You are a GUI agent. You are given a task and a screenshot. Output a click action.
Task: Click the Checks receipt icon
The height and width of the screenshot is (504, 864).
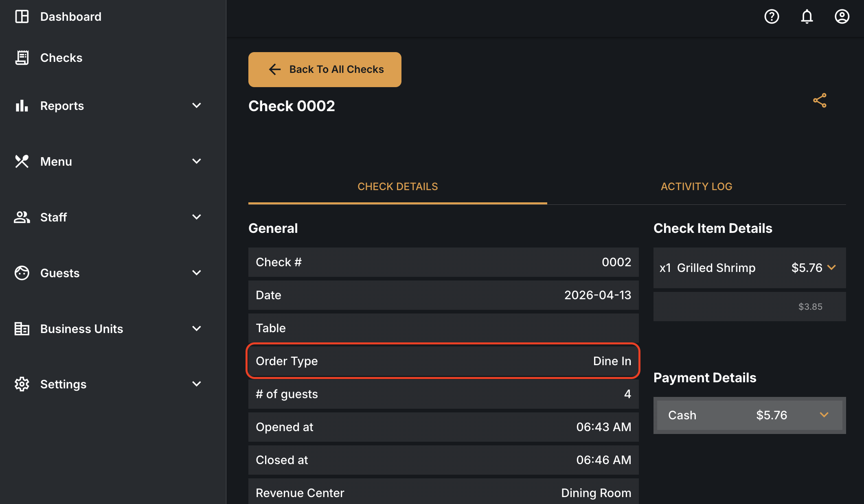[22, 57]
